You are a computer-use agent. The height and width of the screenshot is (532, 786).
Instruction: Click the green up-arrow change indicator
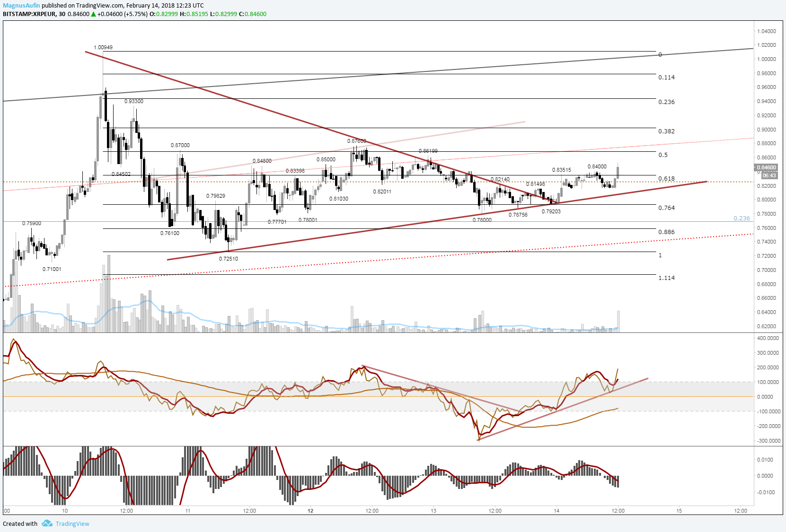(94, 14)
